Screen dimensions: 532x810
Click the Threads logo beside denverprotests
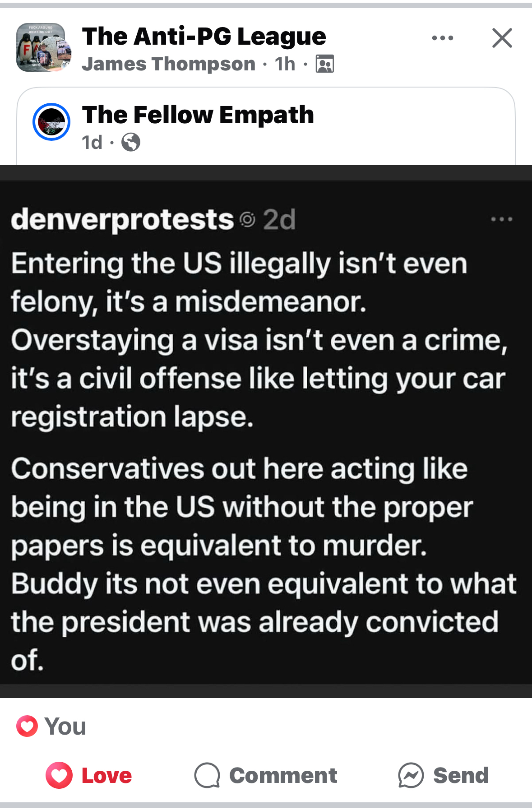[x=247, y=220]
